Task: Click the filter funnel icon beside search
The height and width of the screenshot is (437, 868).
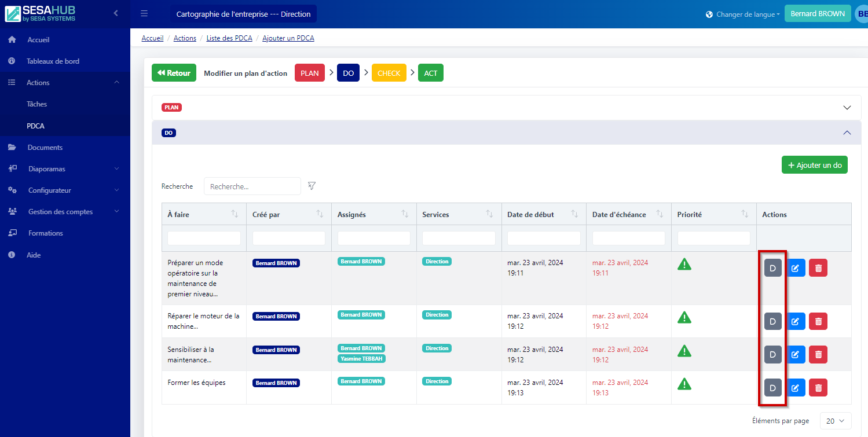Action: [x=312, y=186]
